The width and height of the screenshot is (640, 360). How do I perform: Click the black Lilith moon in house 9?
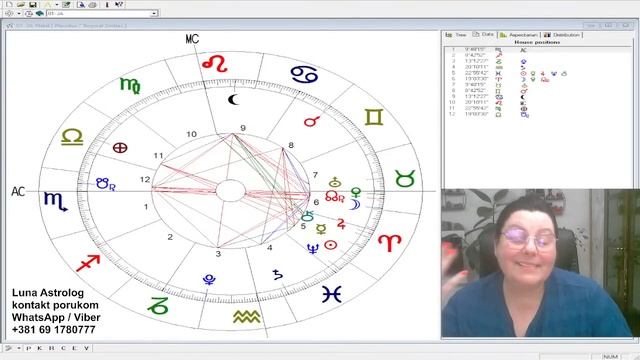[233, 99]
